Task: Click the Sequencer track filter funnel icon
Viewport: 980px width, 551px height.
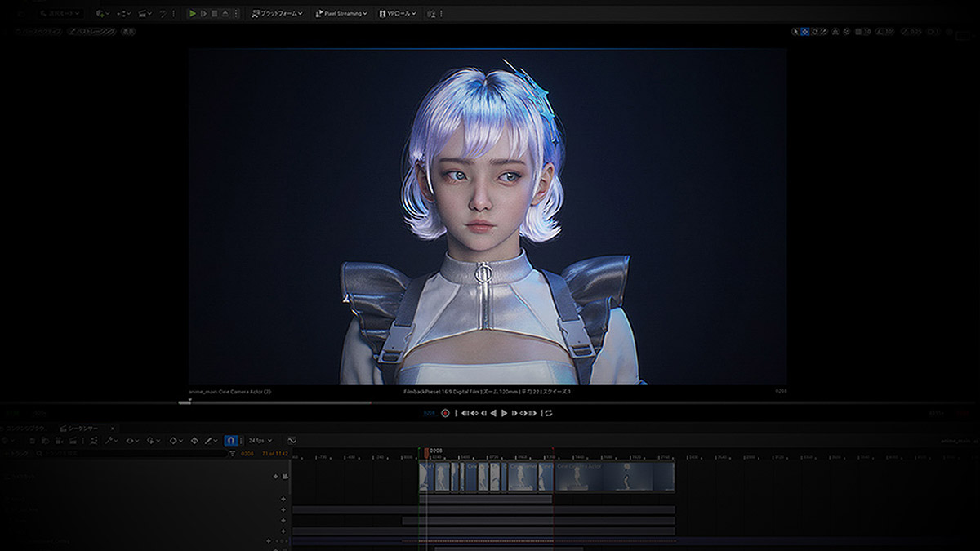Action: 232,453
